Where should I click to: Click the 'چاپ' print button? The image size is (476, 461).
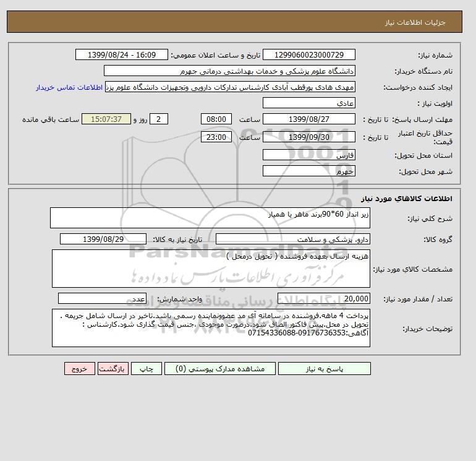pyautogui.click(x=147, y=369)
